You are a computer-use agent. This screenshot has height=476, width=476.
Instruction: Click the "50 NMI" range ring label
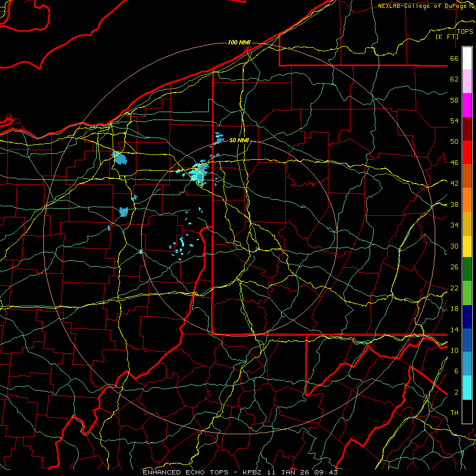(x=239, y=140)
